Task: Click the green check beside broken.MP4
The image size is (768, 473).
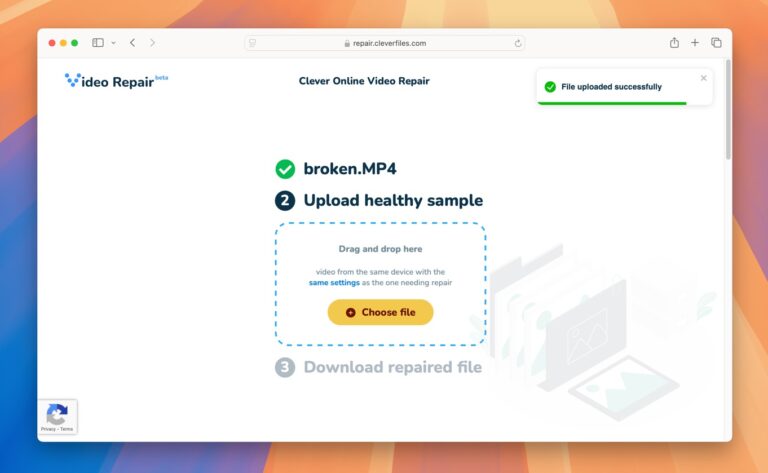Action: click(x=285, y=169)
